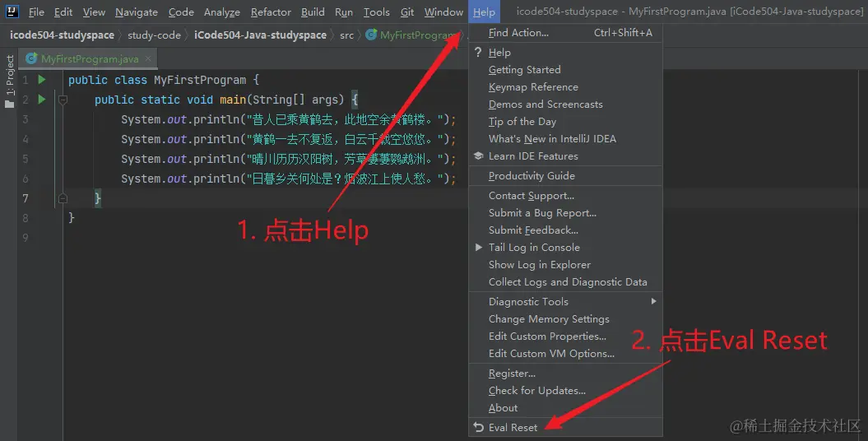This screenshot has width=868, height=441.
Task: Select Collect Logs and Diagnostic Data
Action: pos(566,282)
